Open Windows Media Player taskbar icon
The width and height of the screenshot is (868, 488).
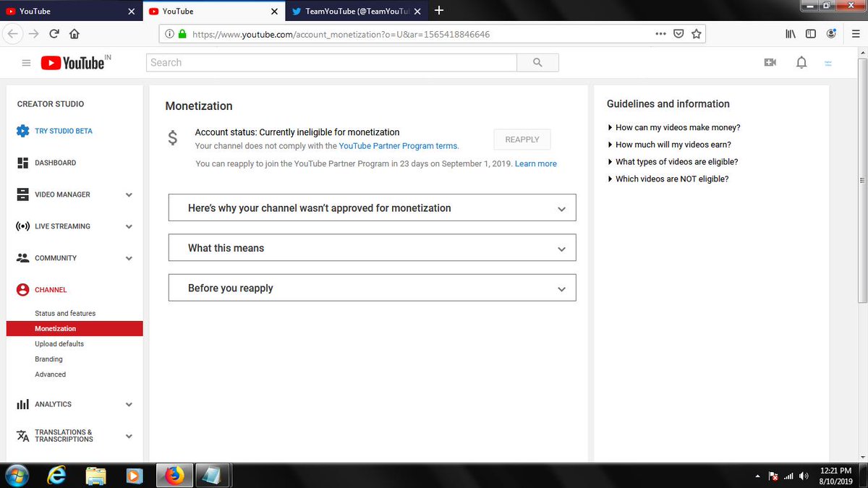coord(135,476)
